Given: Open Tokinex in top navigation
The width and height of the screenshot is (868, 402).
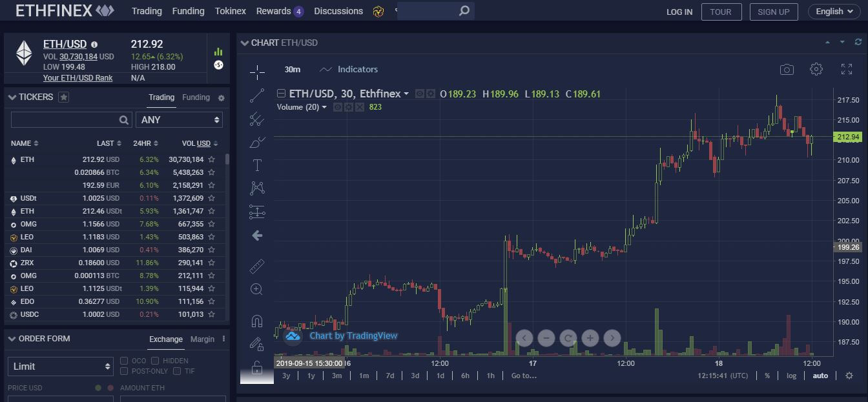Looking at the screenshot, I should point(231,11).
